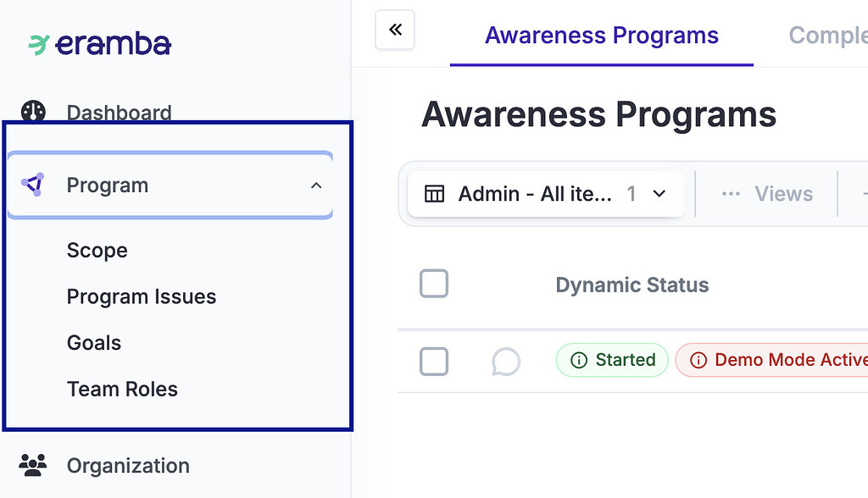Click the info icon inside the Started badge

(x=580, y=360)
